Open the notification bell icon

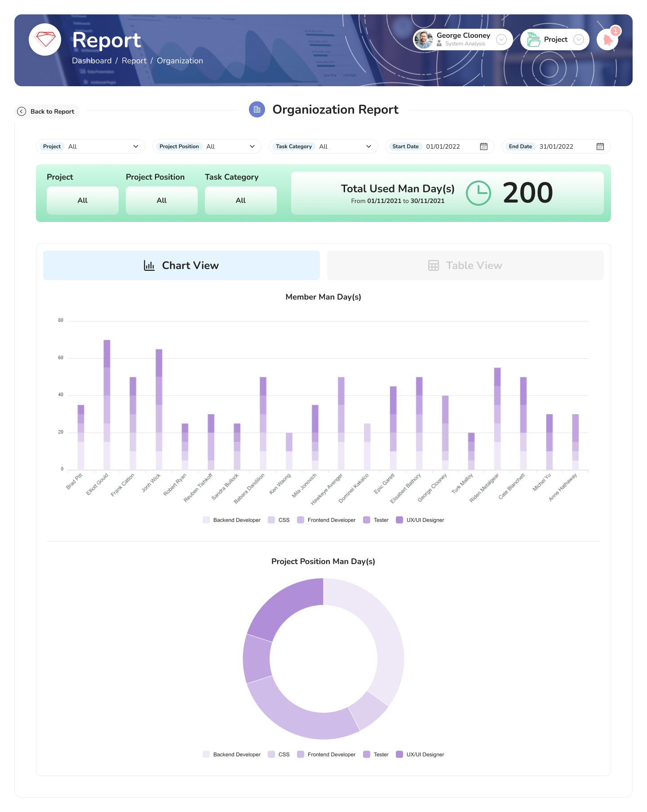[x=608, y=40]
